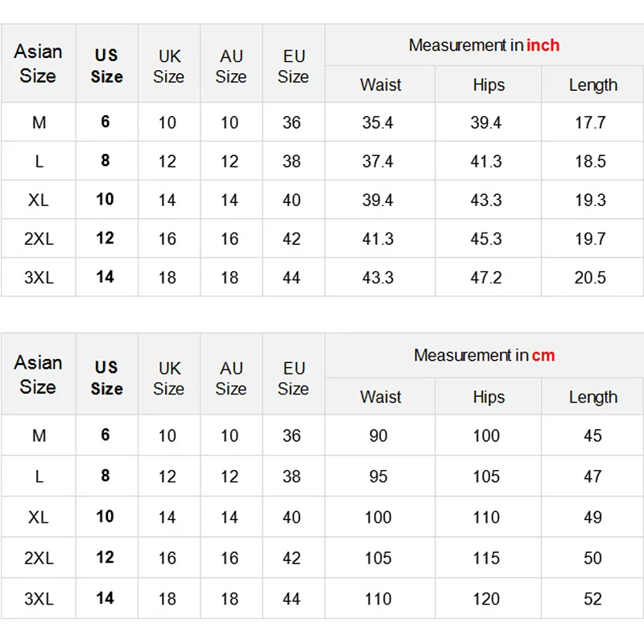This screenshot has width=644, height=644.
Task: Click the 45.3 hips measurement
Action: (x=486, y=239)
